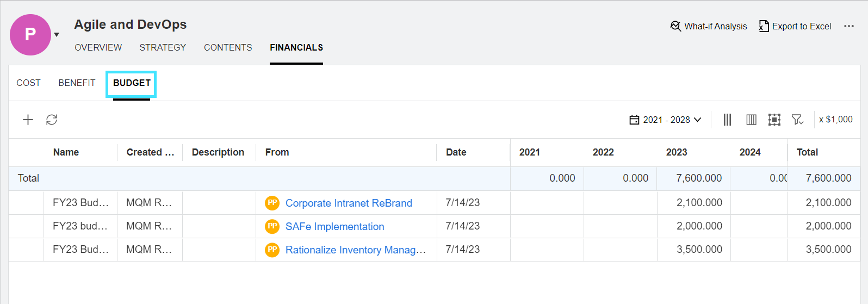
Task: Click the grid columns layout icon
Action: click(x=751, y=120)
